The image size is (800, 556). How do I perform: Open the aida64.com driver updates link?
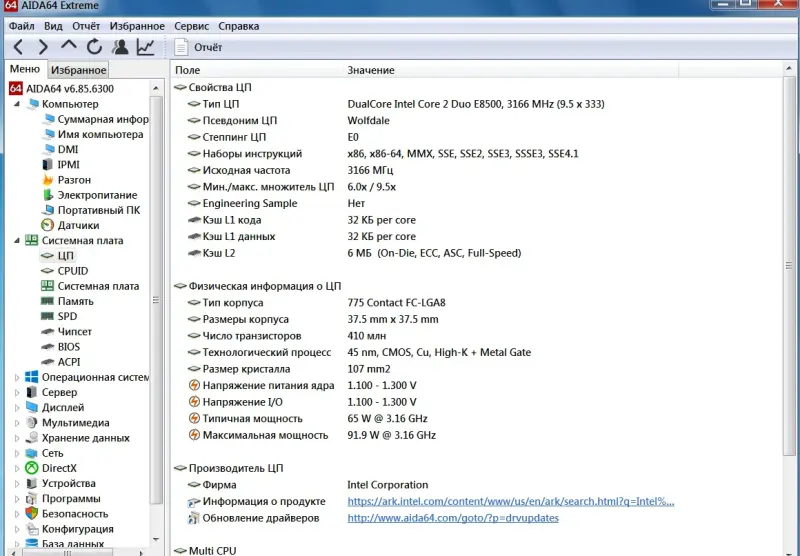pyautogui.click(x=453, y=518)
